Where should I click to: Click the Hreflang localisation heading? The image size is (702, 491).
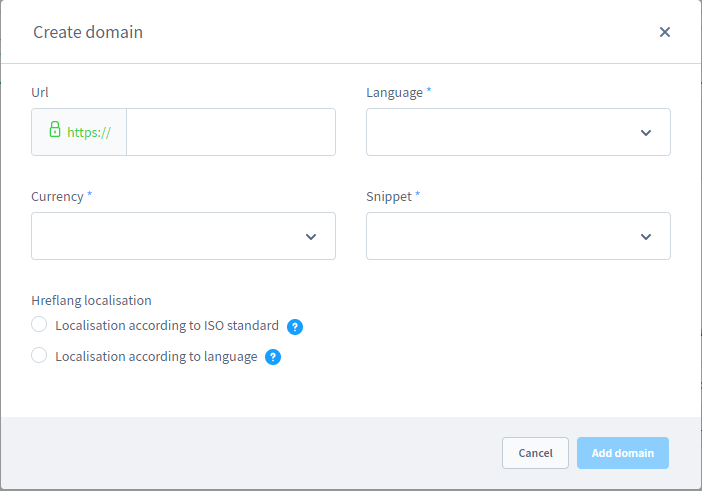coord(91,300)
